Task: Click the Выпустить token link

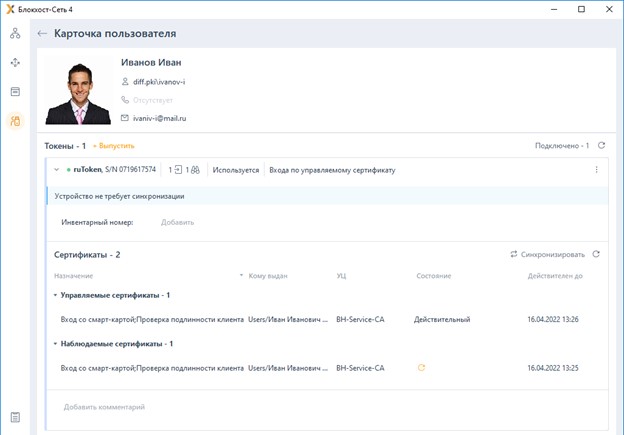Action: (x=114, y=146)
